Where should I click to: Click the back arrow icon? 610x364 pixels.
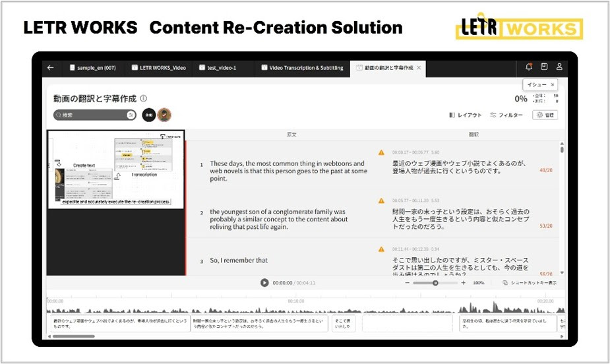51,68
